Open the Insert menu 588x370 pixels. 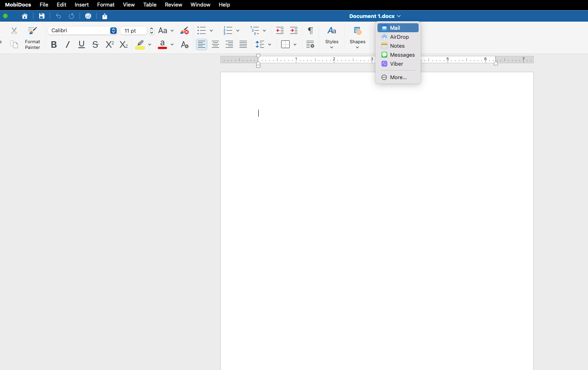pos(82,4)
